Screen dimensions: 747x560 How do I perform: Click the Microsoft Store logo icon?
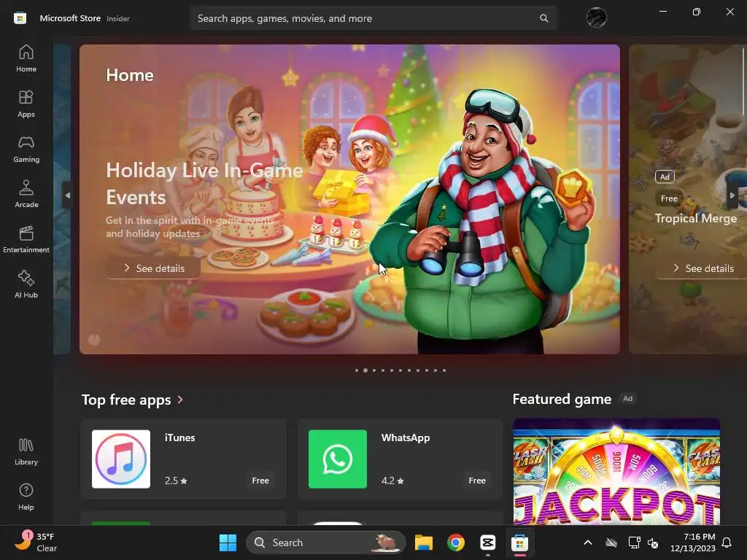point(20,18)
